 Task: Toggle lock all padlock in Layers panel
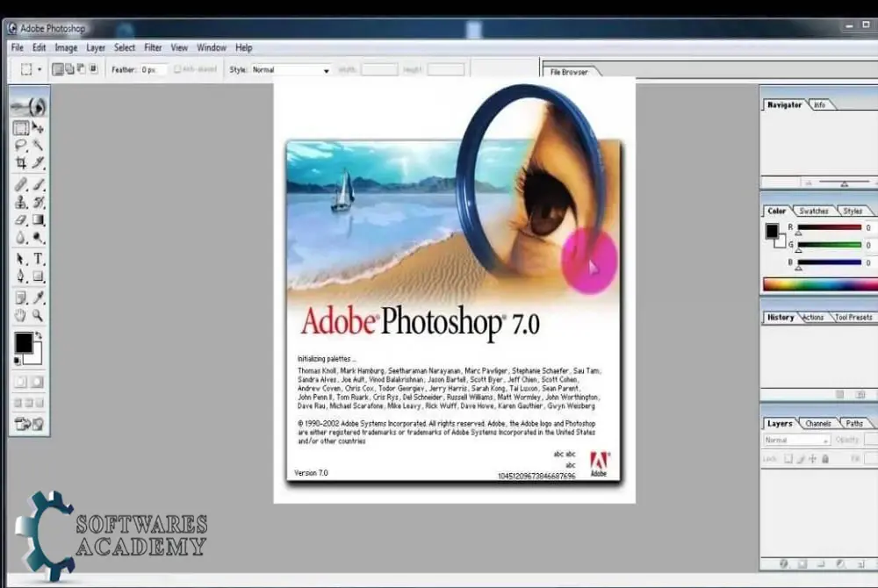pos(825,459)
